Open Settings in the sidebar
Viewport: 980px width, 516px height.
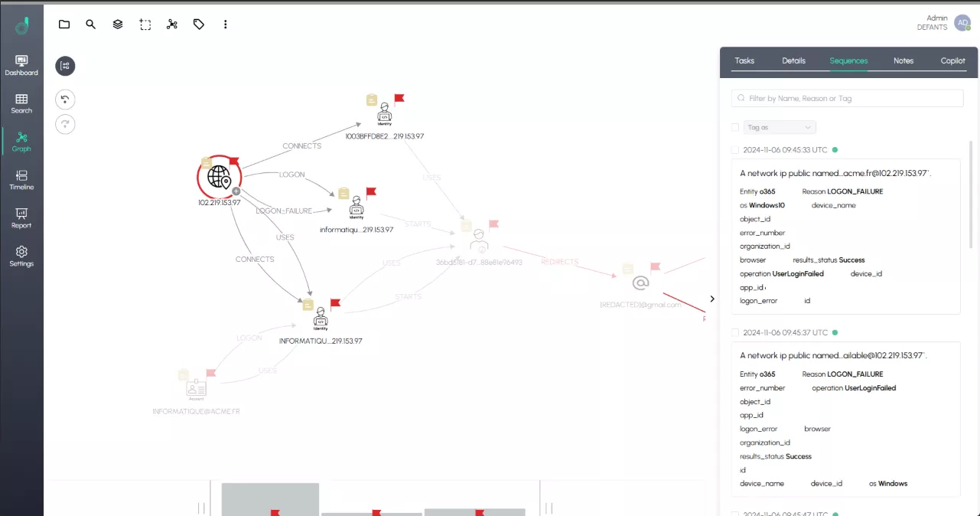click(x=21, y=256)
